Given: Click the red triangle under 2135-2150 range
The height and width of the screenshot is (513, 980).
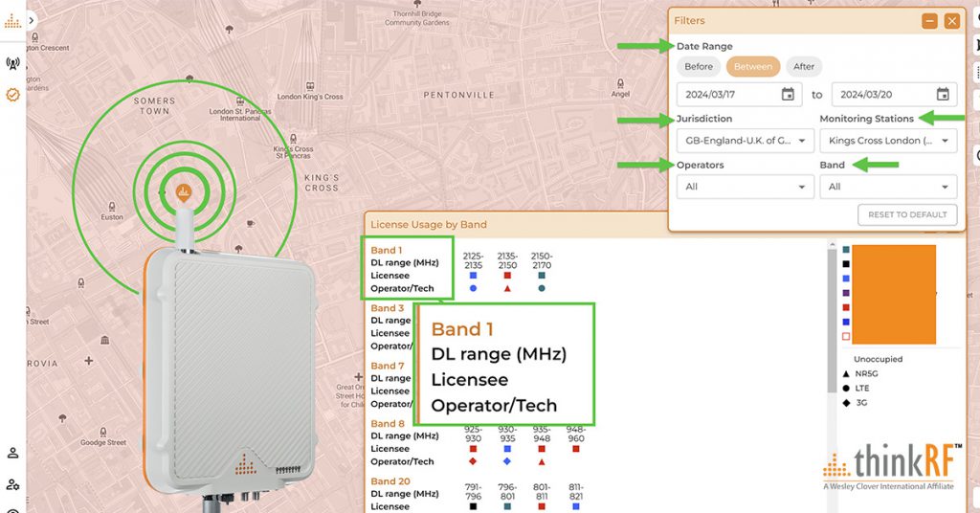Looking at the screenshot, I should [507, 288].
